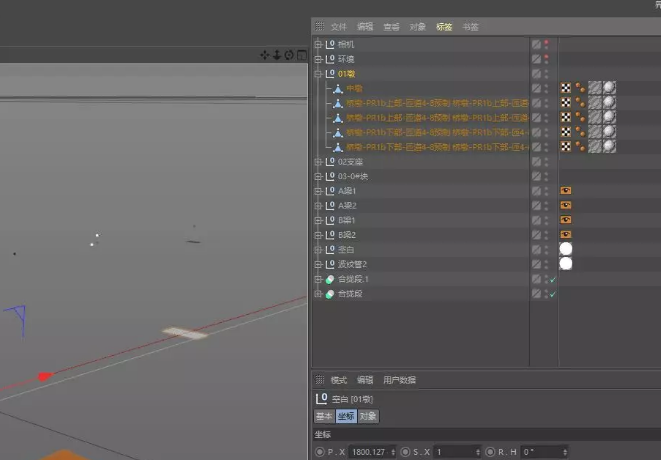The width and height of the screenshot is (661, 460).
Task: Click the R.H spinner arrows
Action: click(565, 452)
